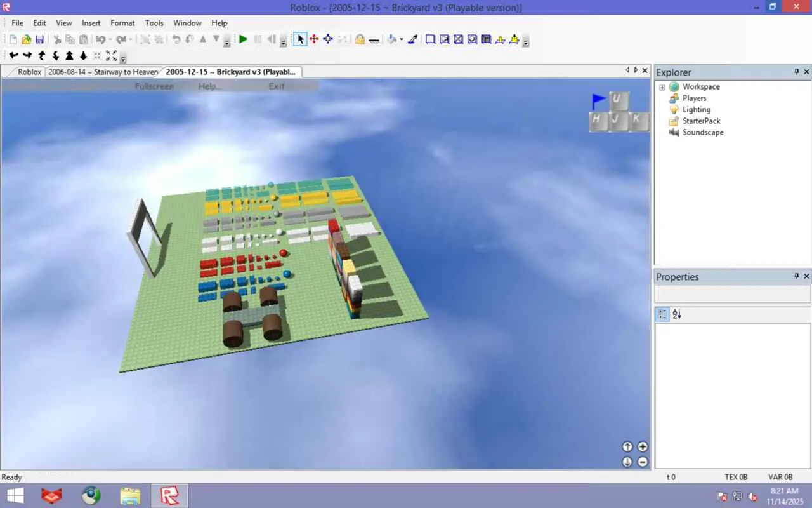
Task: Click the tilt up arrow icon
Action: pos(42,56)
